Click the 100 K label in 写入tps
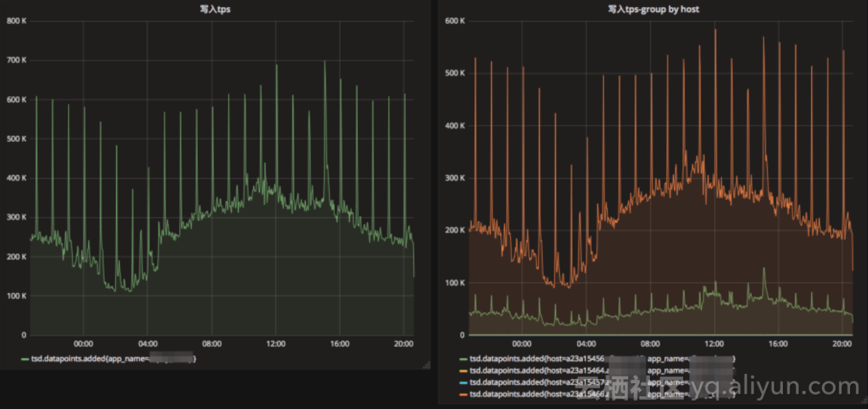 pos(17,296)
